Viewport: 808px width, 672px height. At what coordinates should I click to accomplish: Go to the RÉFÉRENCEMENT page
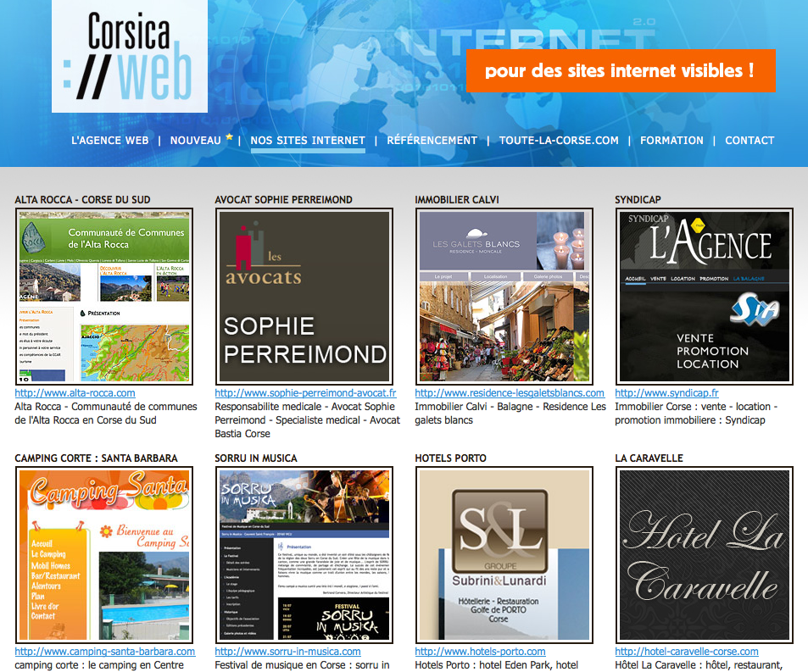tap(432, 141)
